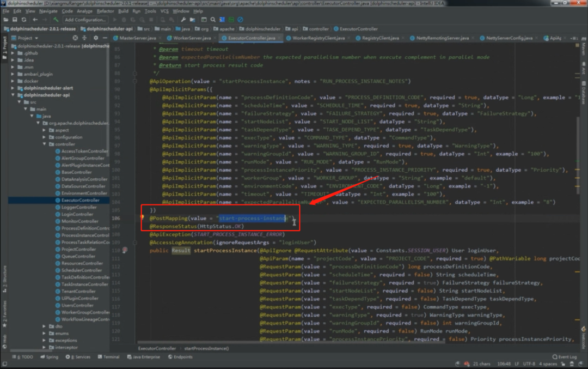Screen dimensions: 588x369
Task: Open the File menu
Action: point(5,11)
